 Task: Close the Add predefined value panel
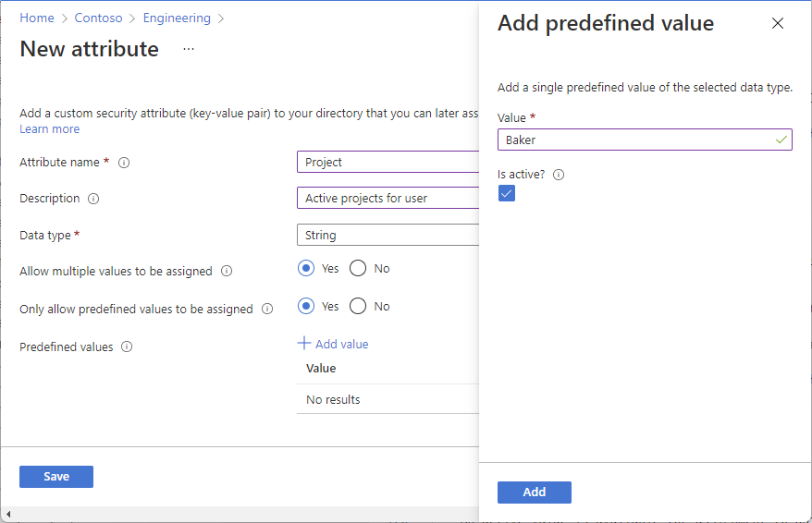point(777,23)
